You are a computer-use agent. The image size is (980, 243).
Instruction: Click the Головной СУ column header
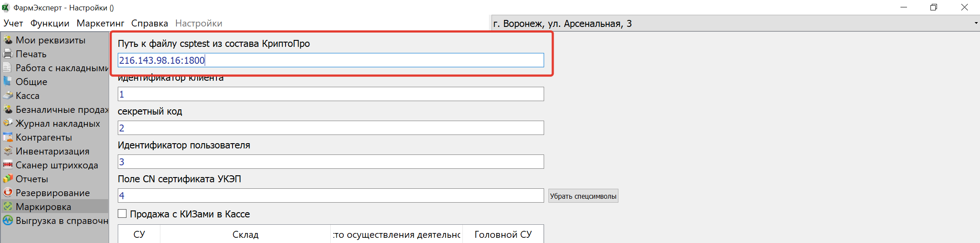[503, 235]
